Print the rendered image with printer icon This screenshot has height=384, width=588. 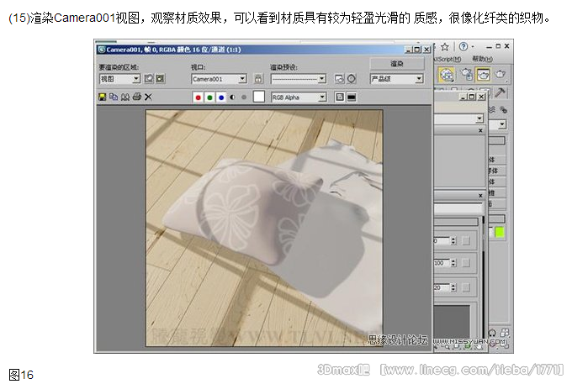pos(137,97)
